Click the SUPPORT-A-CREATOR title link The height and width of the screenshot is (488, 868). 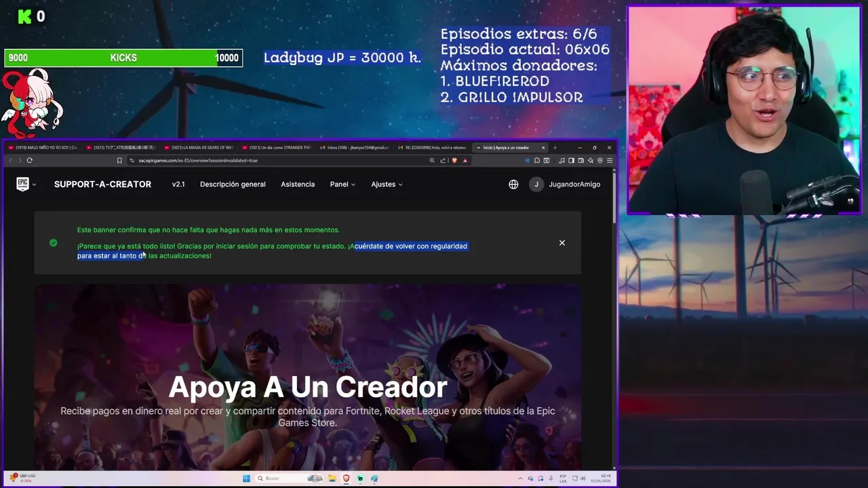[102, 184]
